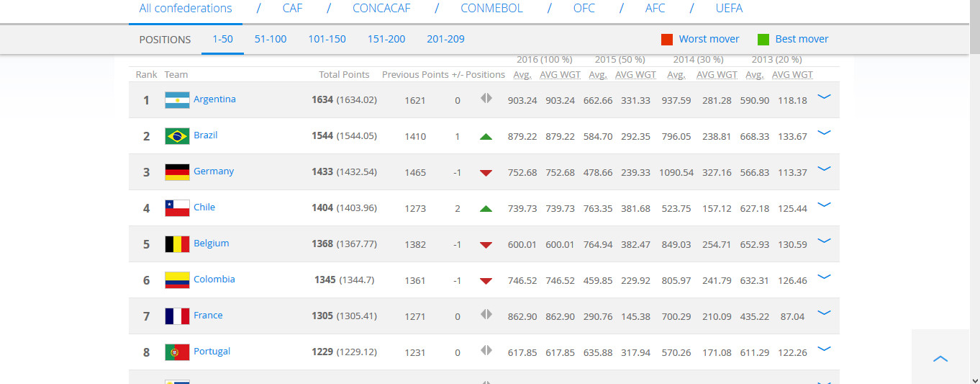Open the Chile team link
The height and width of the screenshot is (384, 980).
tap(204, 207)
